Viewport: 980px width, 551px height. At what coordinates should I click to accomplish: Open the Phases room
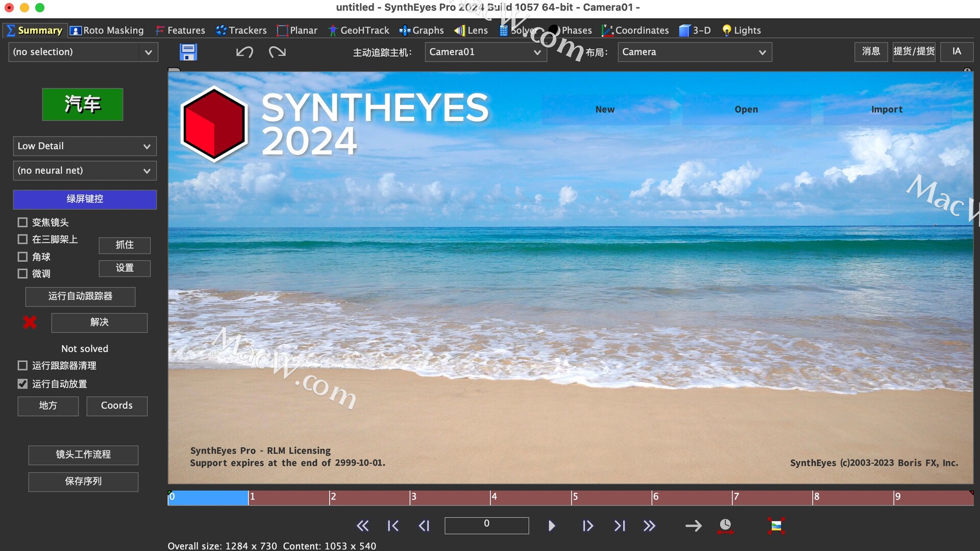coord(570,31)
